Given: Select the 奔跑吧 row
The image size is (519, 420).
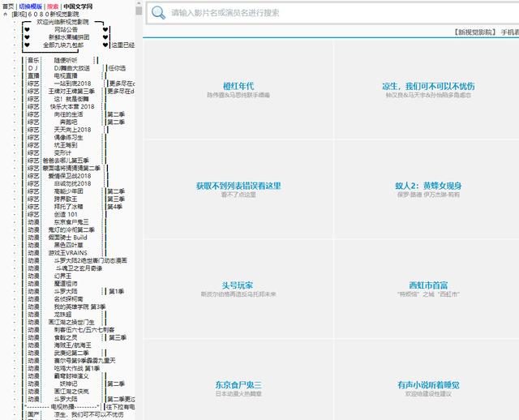Looking at the screenshot, I should (x=68, y=122).
